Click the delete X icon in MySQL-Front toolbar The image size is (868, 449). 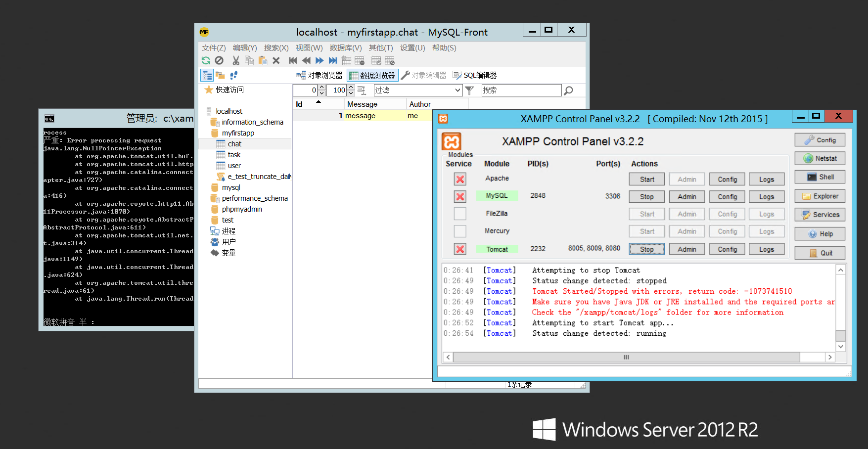point(276,60)
